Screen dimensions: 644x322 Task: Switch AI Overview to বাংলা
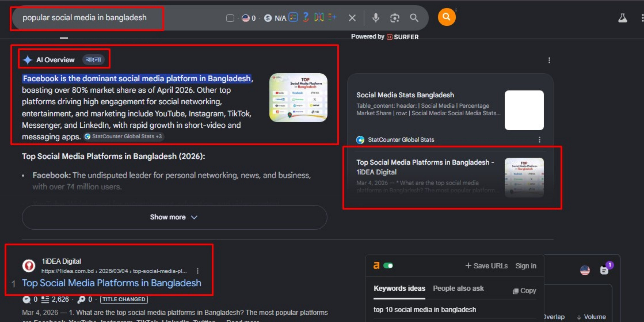(93, 59)
